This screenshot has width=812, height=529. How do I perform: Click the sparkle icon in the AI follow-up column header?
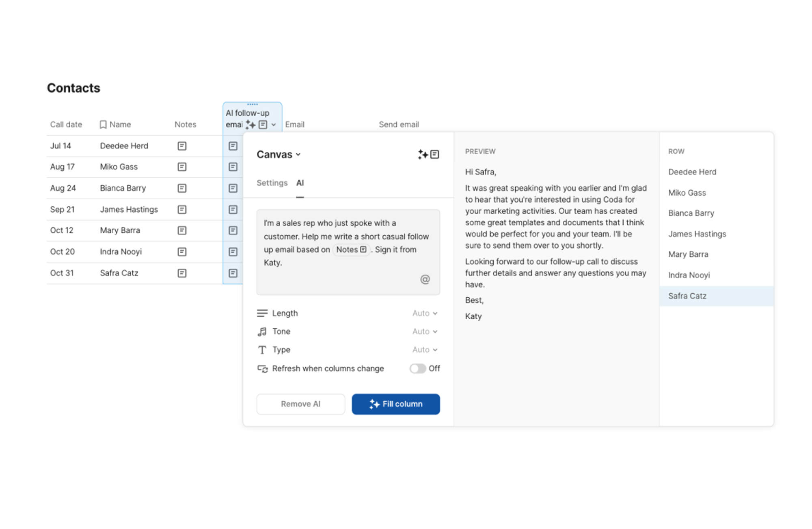(x=251, y=125)
